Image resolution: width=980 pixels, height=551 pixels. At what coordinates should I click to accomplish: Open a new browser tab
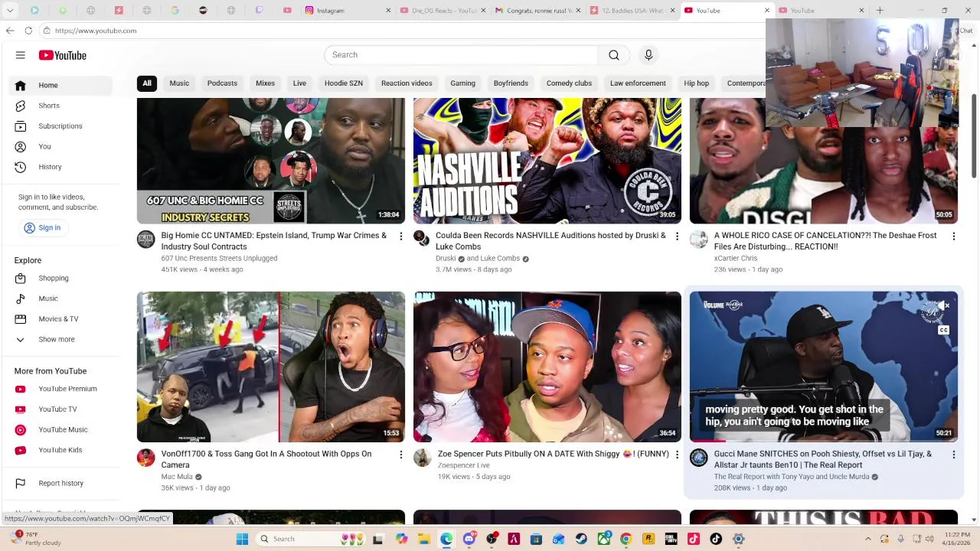click(x=880, y=10)
